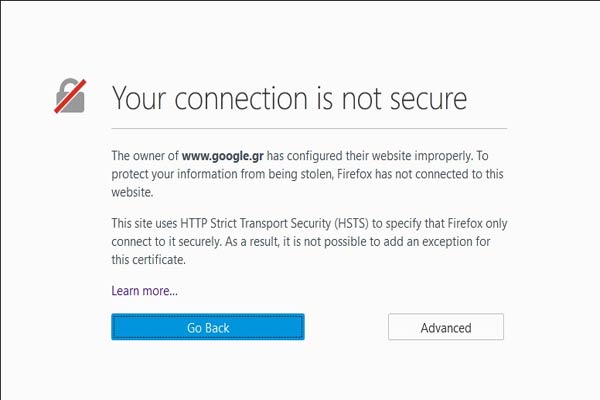
Task: Click the 'Your connection is not secure' heading
Action: click(x=289, y=98)
